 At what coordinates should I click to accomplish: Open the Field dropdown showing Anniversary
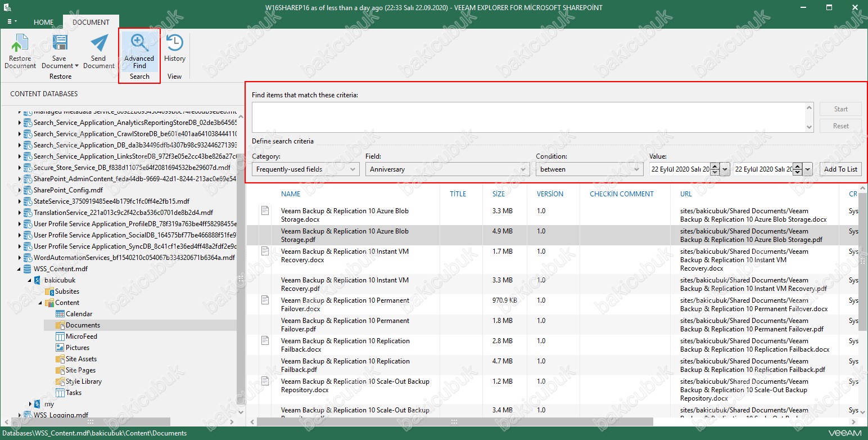click(x=447, y=169)
